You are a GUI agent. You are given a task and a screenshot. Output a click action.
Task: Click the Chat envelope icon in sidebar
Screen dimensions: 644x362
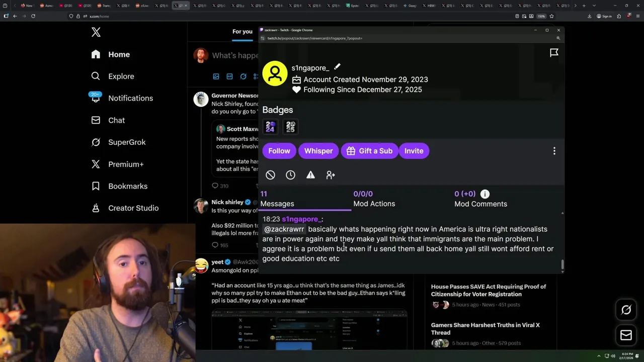coord(96,120)
